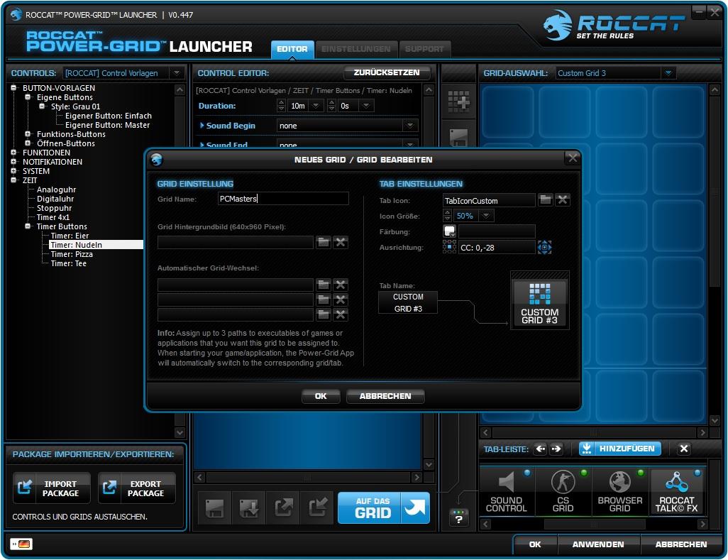Collapse the BUTTON-VORLAGEN tree node
Screen dimensions: 728x560
[x=13, y=87]
